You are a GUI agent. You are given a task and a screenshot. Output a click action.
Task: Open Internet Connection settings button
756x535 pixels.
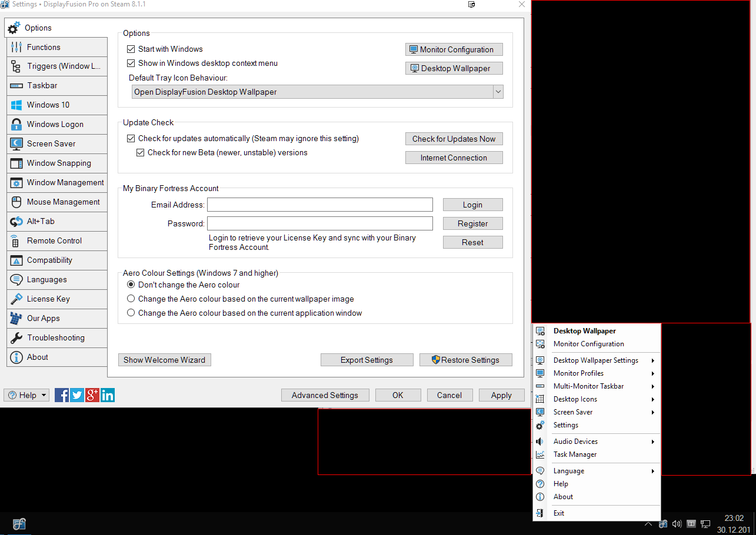pyautogui.click(x=454, y=158)
